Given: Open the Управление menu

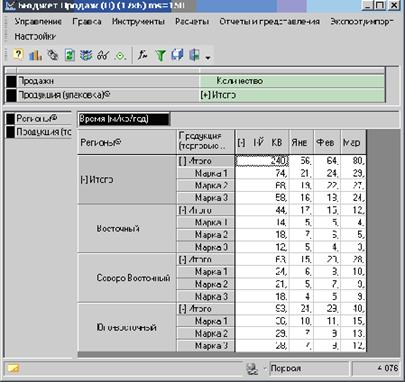Looking at the screenshot, I should coord(38,22).
